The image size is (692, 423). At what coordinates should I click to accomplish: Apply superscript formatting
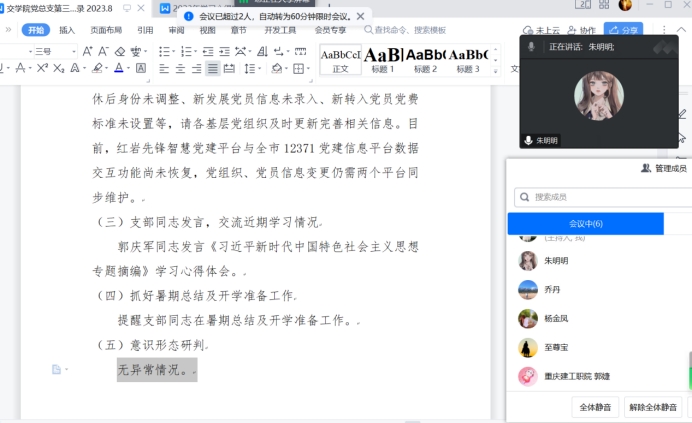tap(42, 69)
